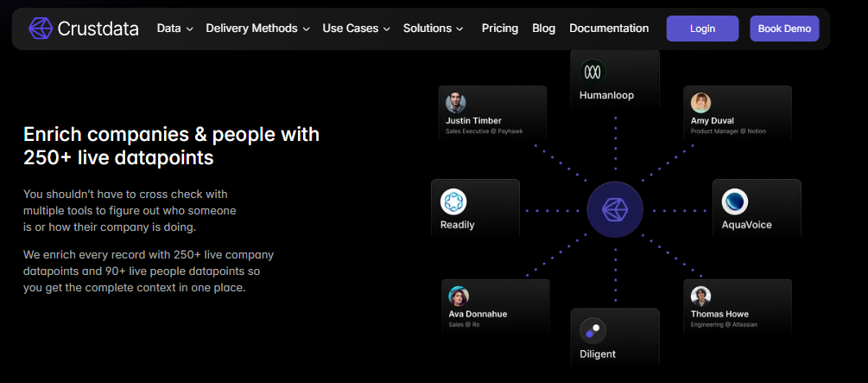The width and height of the screenshot is (868, 383).
Task: Click the Readily company logo icon
Action: [453, 201]
